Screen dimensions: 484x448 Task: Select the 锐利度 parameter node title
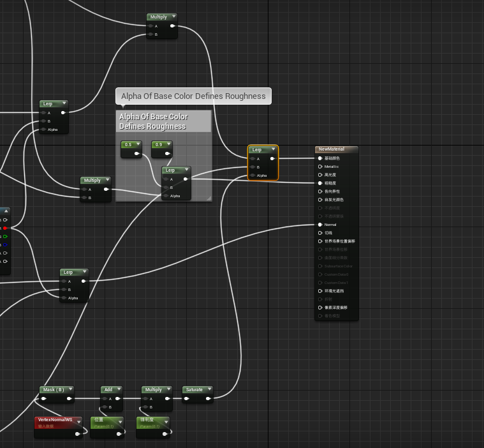coord(147,419)
